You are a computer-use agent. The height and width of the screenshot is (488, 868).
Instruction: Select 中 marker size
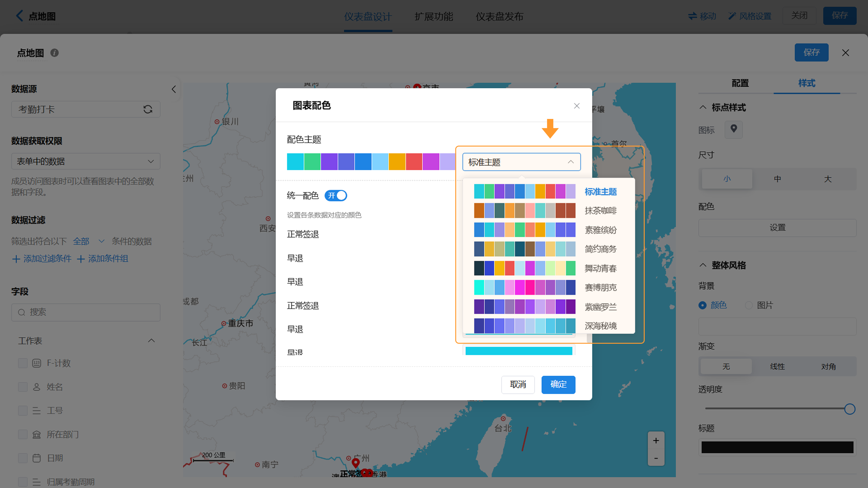(x=777, y=179)
